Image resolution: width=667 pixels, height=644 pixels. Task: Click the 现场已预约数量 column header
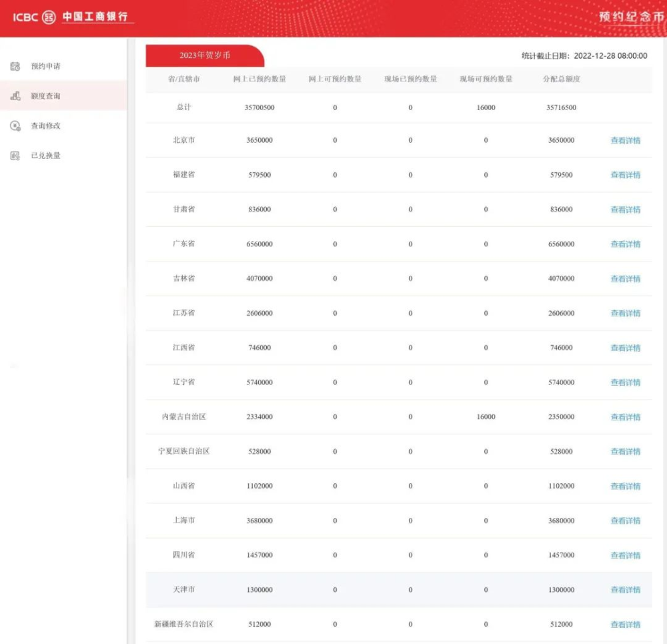[x=410, y=79]
